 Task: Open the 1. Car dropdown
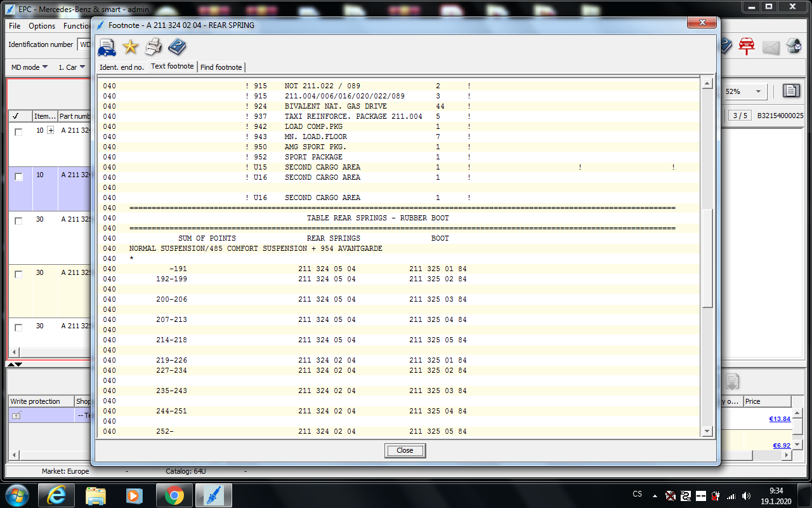(72, 67)
